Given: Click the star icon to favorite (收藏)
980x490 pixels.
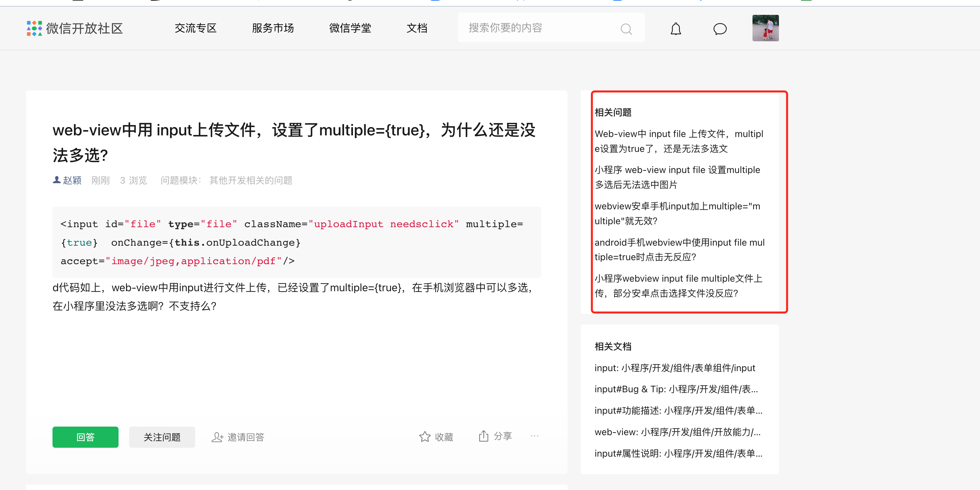Looking at the screenshot, I should (425, 437).
